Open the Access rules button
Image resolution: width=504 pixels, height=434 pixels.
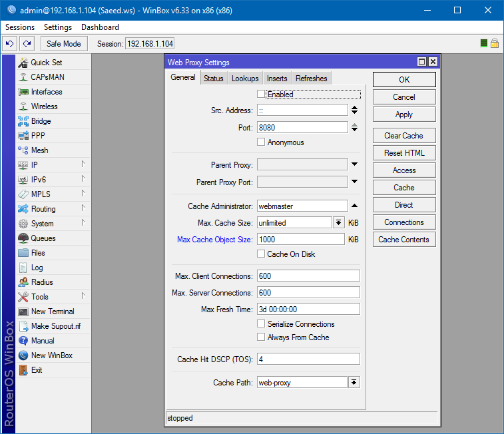pos(404,170)
